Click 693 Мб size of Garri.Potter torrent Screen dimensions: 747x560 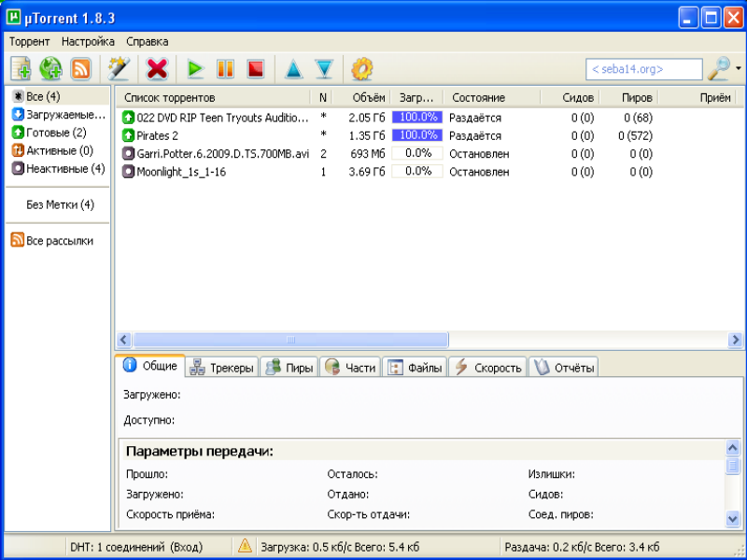367,154
